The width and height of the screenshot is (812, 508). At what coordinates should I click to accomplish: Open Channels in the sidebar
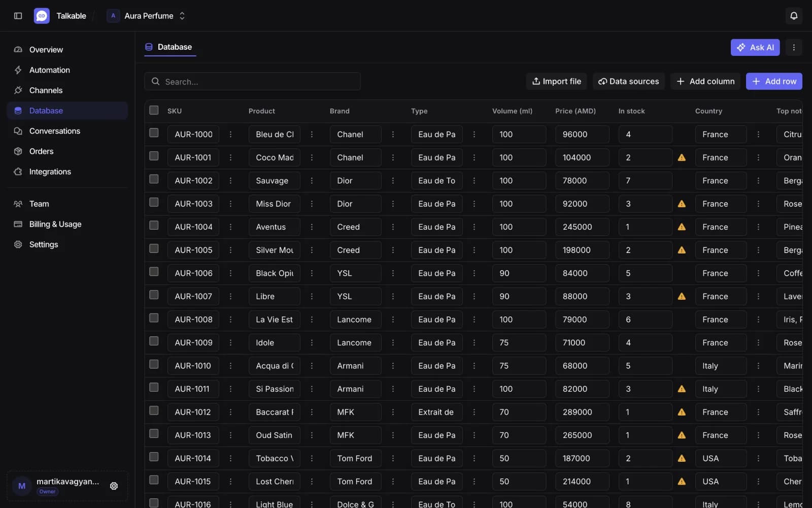click(x=67, y=90)
